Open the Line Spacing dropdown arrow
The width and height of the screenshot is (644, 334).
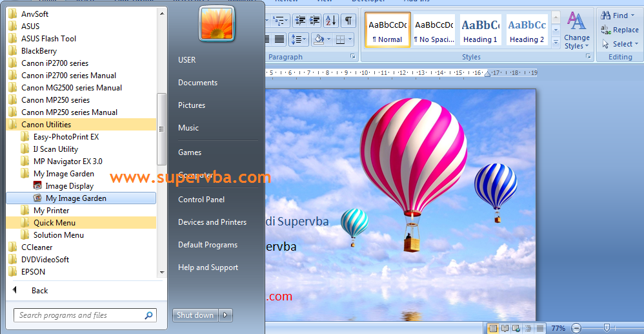305,39
